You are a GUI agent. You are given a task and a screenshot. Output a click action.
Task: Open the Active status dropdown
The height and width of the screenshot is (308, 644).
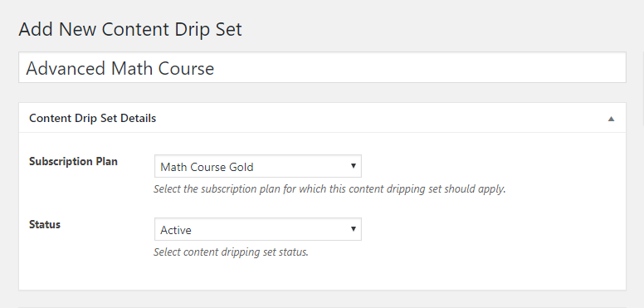click(258, 229)
